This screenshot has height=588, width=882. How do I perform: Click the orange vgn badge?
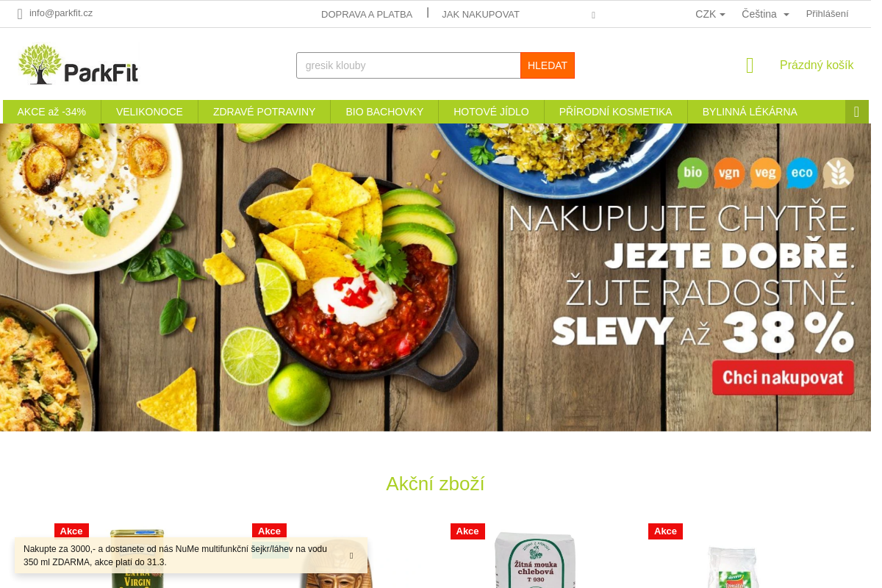tap(729, 173)
